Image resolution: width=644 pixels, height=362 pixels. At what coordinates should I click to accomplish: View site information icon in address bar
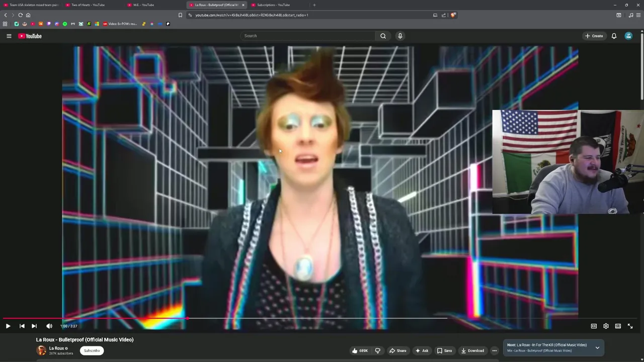[190, 15]
